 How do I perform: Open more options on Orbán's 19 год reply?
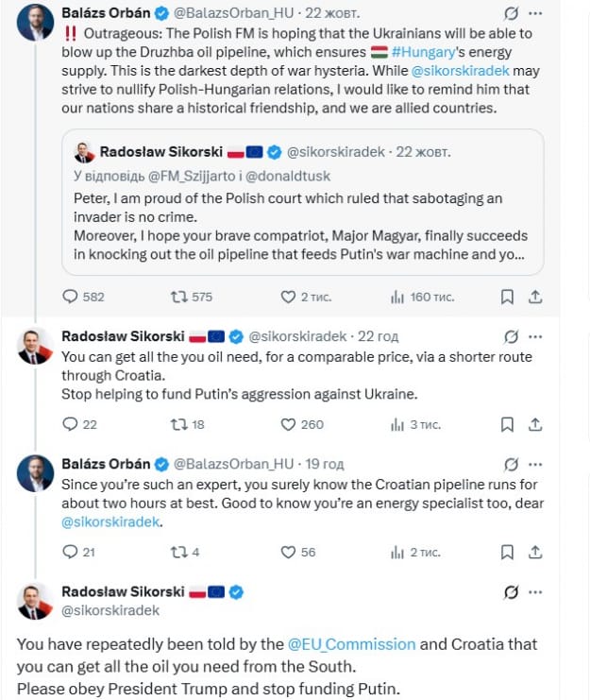pos(536,464)
